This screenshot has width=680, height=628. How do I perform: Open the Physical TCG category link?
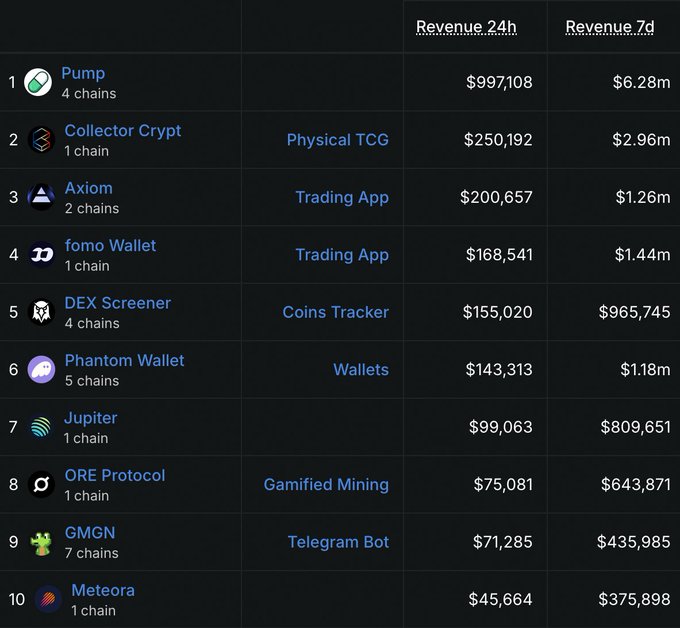click(x=337, y=140)
